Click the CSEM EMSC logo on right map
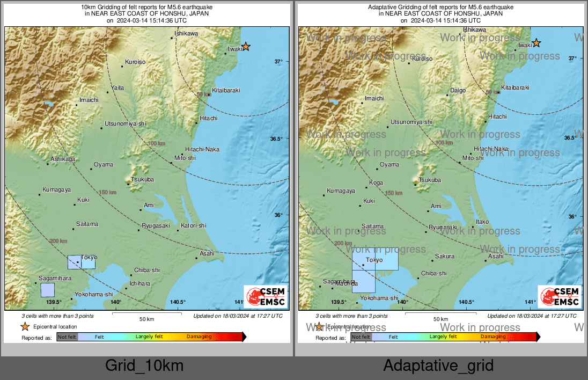The width and height of the screenshot is (588, 380). [x=559, y=297]
